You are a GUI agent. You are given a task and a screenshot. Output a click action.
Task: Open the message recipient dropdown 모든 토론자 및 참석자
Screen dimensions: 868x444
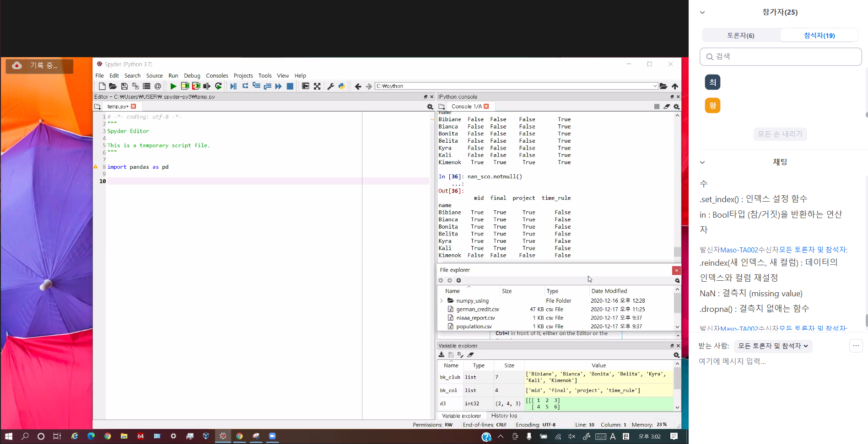coord(773,346)
